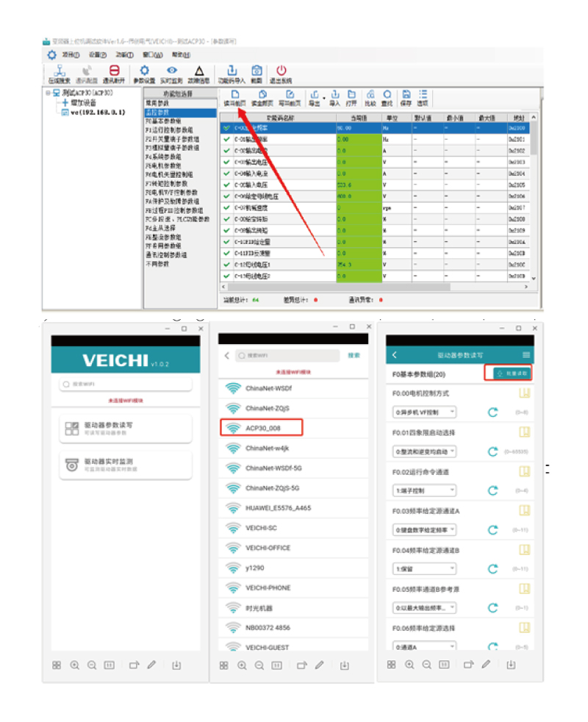
Task: Select the VEICHI-OFFICE WiFi network
Action: 293,548
